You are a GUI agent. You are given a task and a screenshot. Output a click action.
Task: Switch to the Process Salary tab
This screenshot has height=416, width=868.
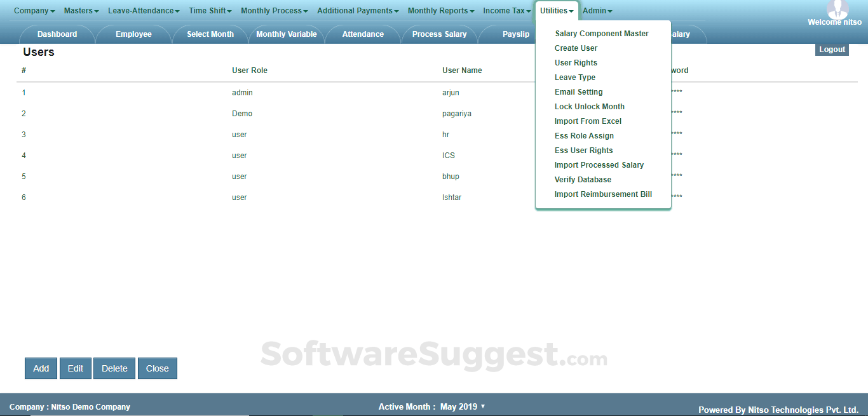click(x=439, y=34)
